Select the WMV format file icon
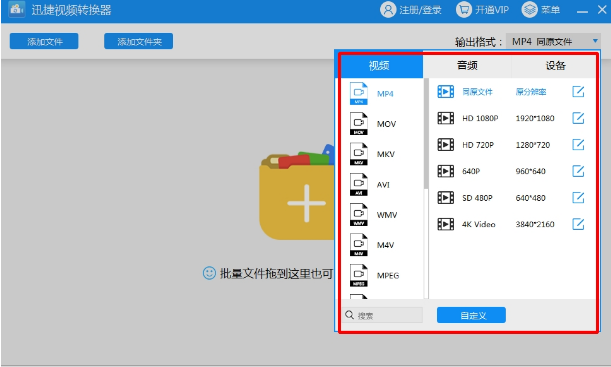The width and height of the screenshot is (611, 367). point(358,214)
